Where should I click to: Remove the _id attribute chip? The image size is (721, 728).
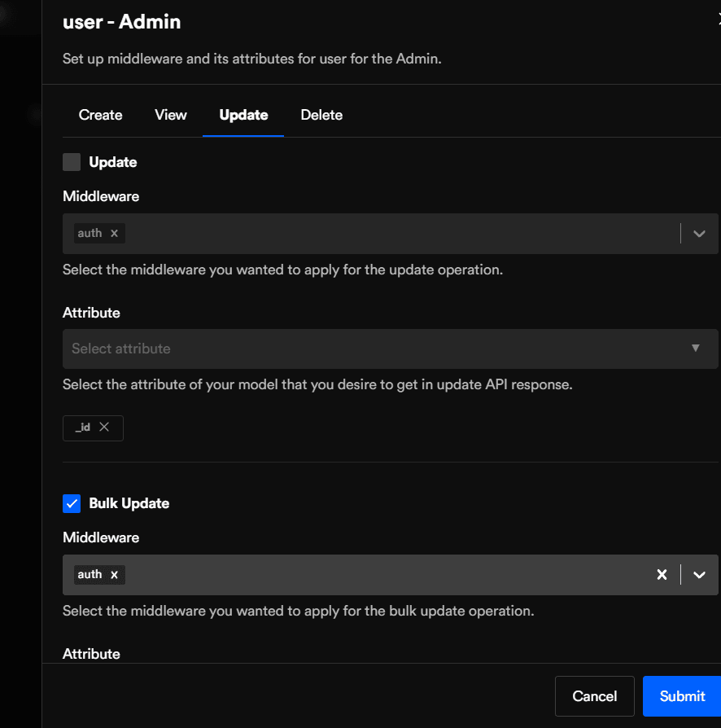pos(104,428)
